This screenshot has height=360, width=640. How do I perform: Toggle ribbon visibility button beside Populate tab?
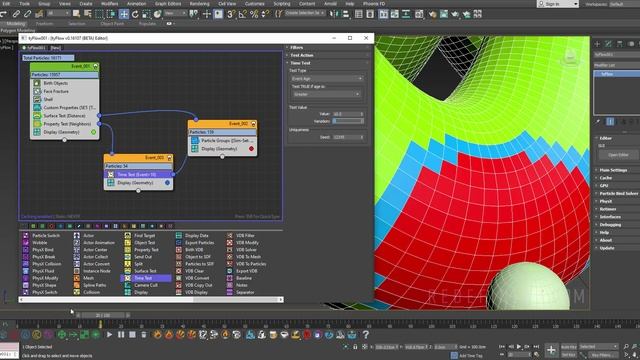click(x=170, y=24)
